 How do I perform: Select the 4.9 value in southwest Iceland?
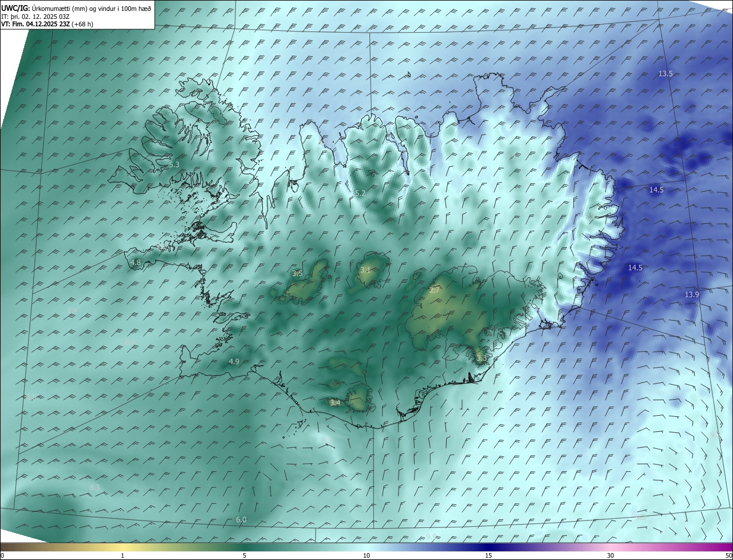(234, 362)
